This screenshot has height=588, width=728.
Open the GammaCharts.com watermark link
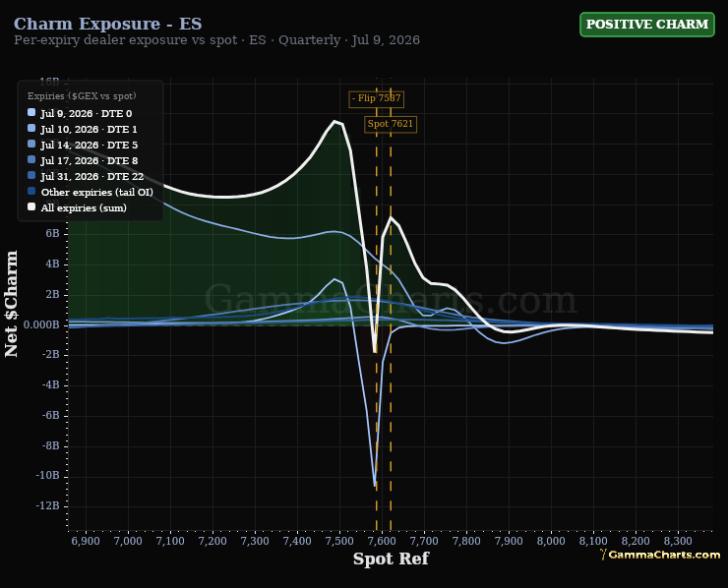pos(660,555)
